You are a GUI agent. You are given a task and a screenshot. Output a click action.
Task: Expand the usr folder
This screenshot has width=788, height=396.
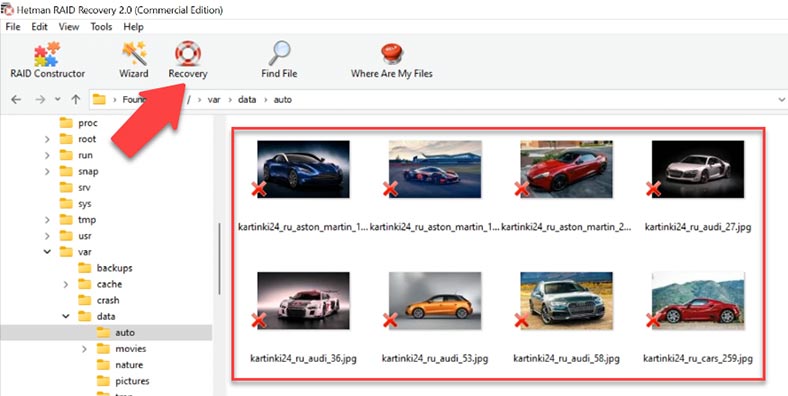47,236
